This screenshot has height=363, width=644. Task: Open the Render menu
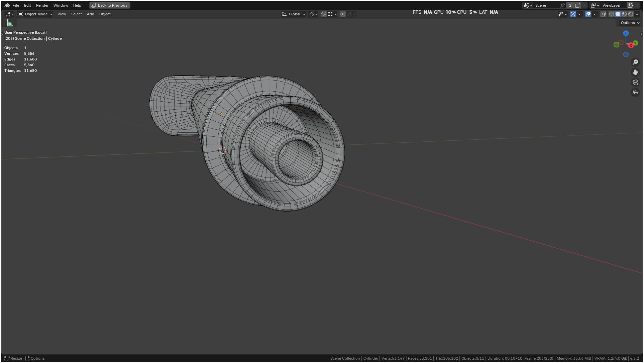pyautogui.click(x=42, y=5)
